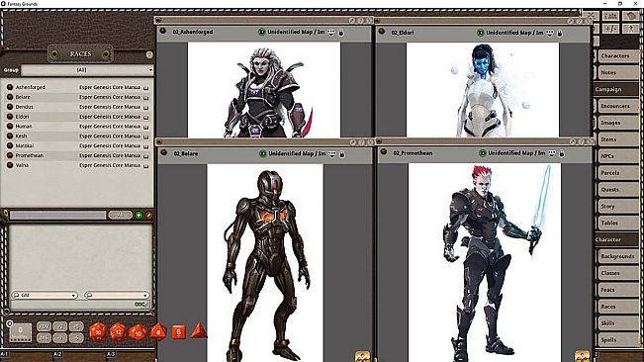Toggle lock on 02_Promethean image window
This screenshot has height=362, width=644.
[x=562, y=153]
